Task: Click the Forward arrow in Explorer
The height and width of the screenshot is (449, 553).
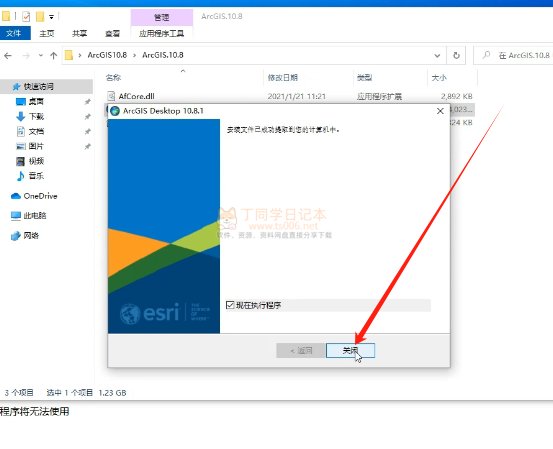Action: tap(26, 55)
